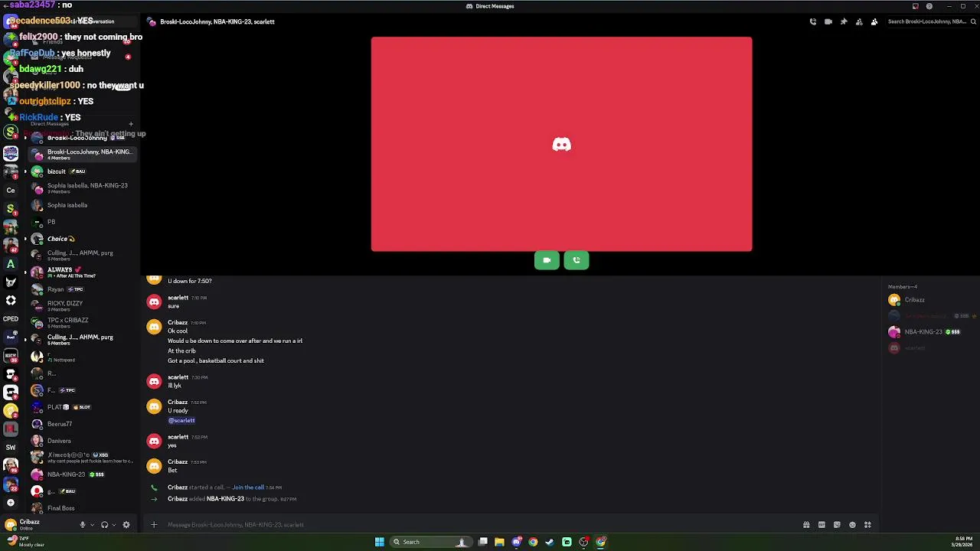Viewport: 980px width, 551px height.
Task: Join call with video using green camera button
Action: [x=547, y=260]
